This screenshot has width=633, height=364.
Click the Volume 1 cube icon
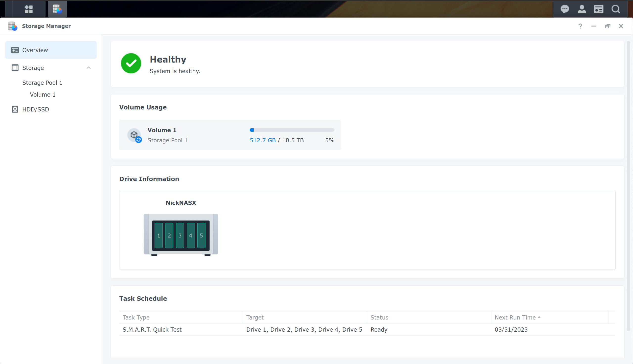click(x=134, y=135)
